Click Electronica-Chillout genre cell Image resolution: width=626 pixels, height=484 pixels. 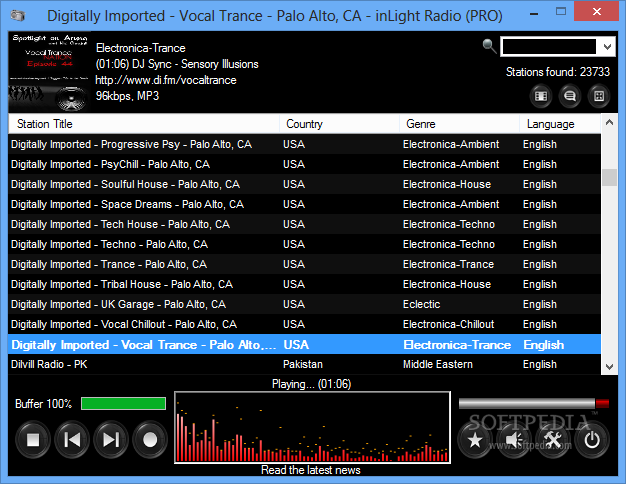pos(448,324)
